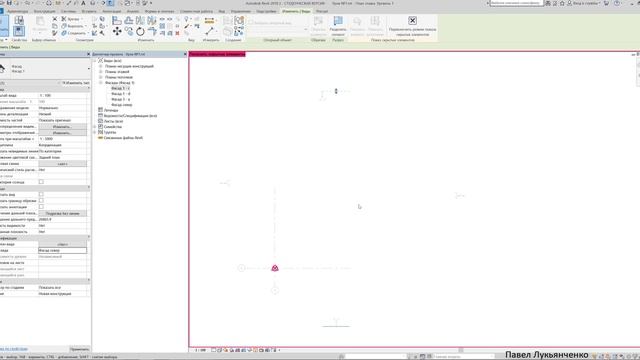Viewport: 640px width, 360px height.
Task: Click the Подрезка без линии button
Action: (x=62, y=213)
